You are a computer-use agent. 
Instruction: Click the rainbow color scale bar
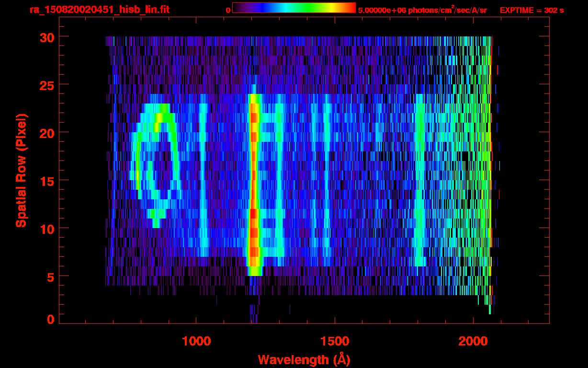[x=294, y=8]
